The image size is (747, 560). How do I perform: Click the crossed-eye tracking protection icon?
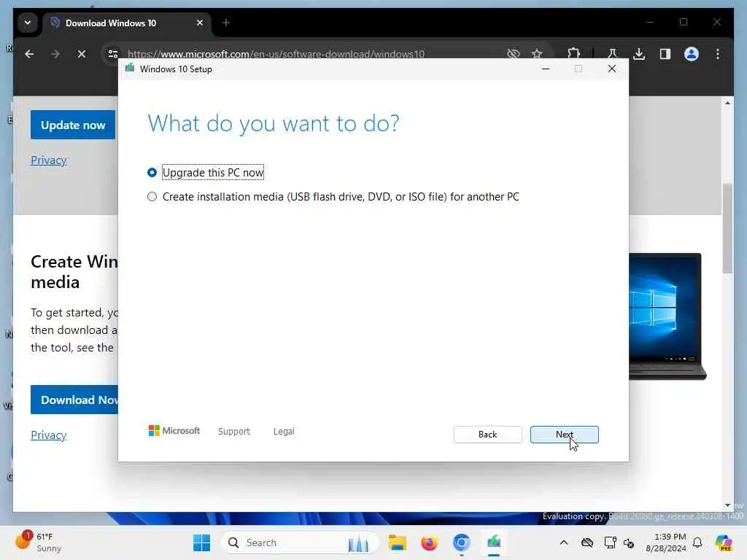pyautogui.click(x=513, y=54)
